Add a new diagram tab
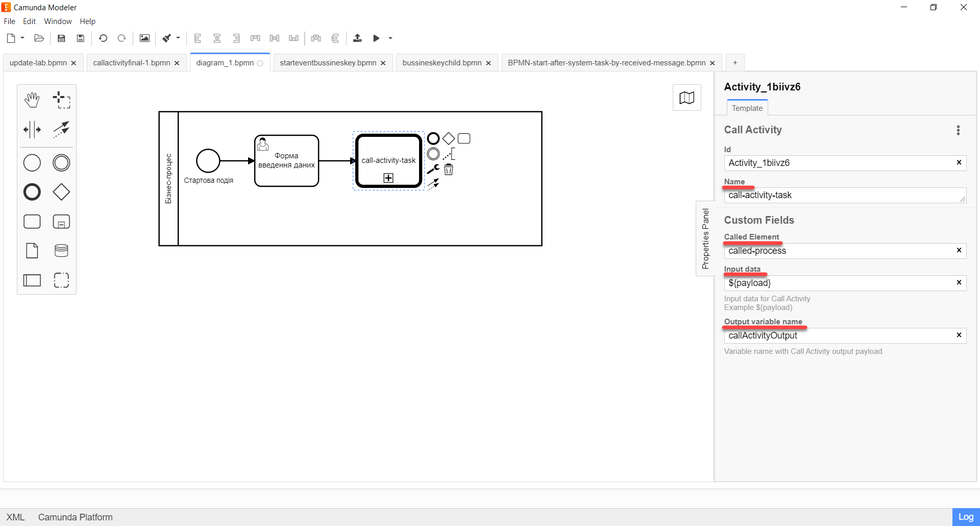Screen dimensions: 980x526 [x=735, y=63]
